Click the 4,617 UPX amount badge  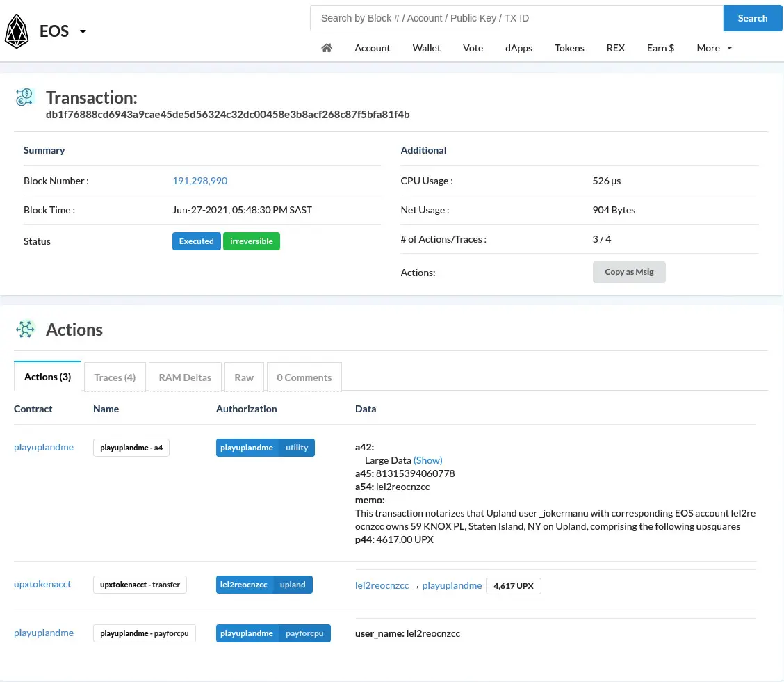(x=514, y=586)
